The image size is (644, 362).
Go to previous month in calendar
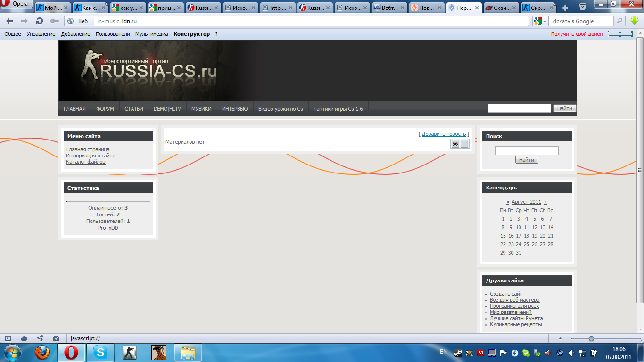coord(508,202)
